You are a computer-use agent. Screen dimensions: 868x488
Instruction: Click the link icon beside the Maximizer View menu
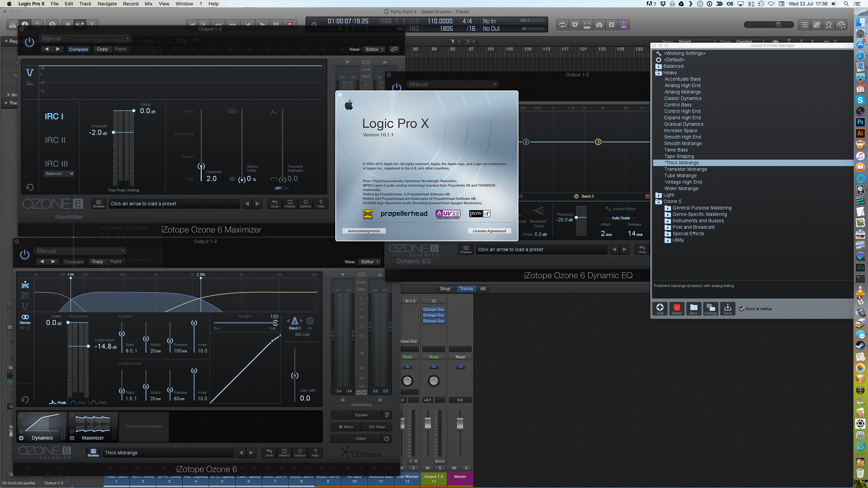394,49
